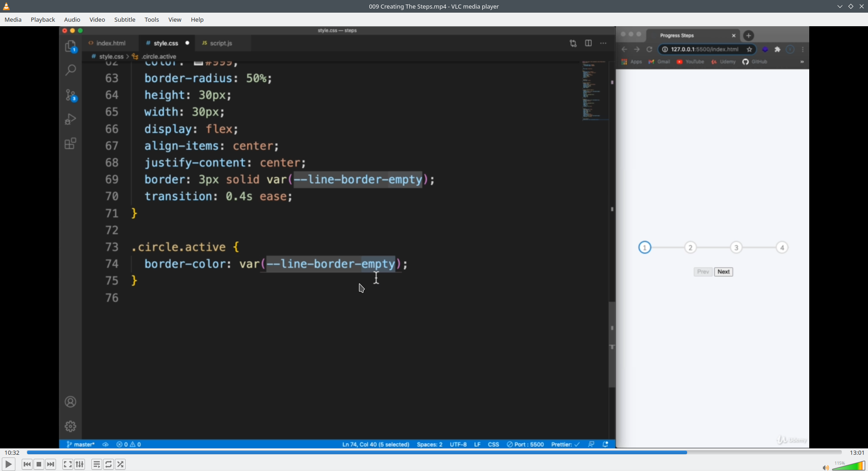Click the browser back arrow
The height and width of the screenshot is (471, 868).
[x=624, y=49]
